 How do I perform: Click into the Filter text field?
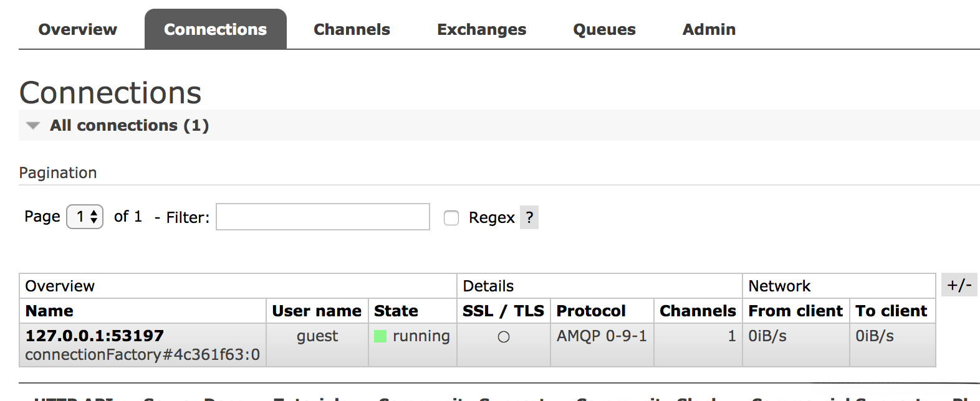click(x=322, y=217)
